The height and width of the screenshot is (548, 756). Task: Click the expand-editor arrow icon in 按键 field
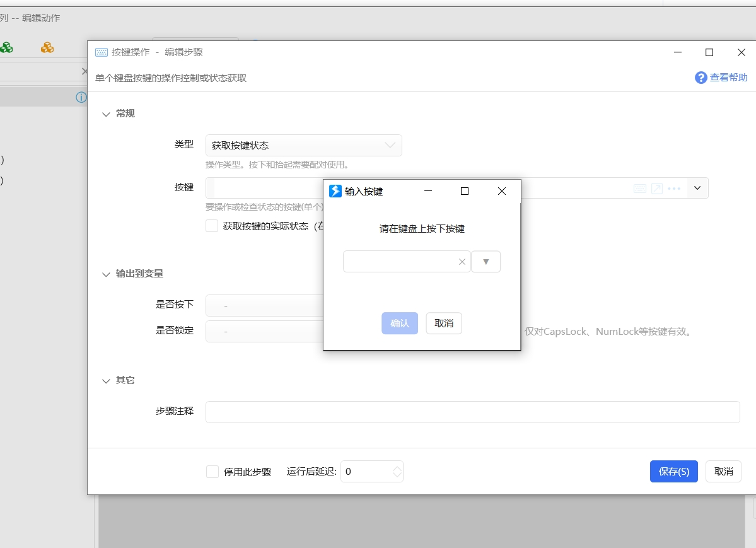tap(656, 189)
